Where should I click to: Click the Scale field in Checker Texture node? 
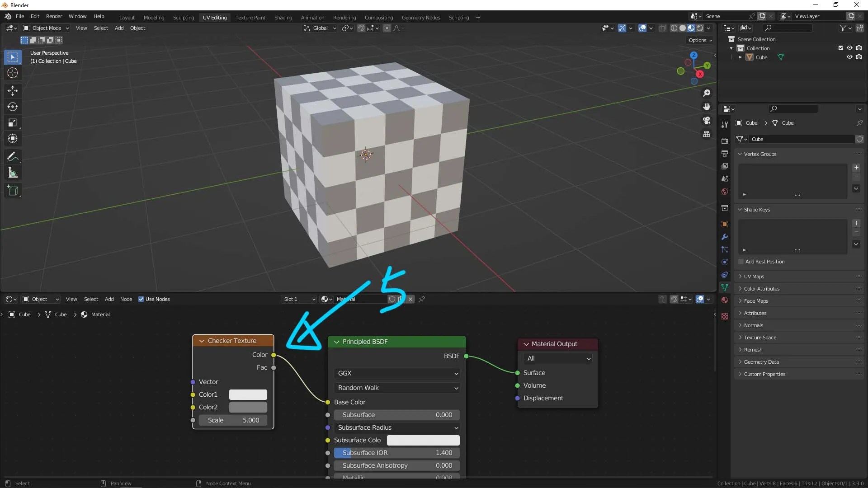click(233, 420)
